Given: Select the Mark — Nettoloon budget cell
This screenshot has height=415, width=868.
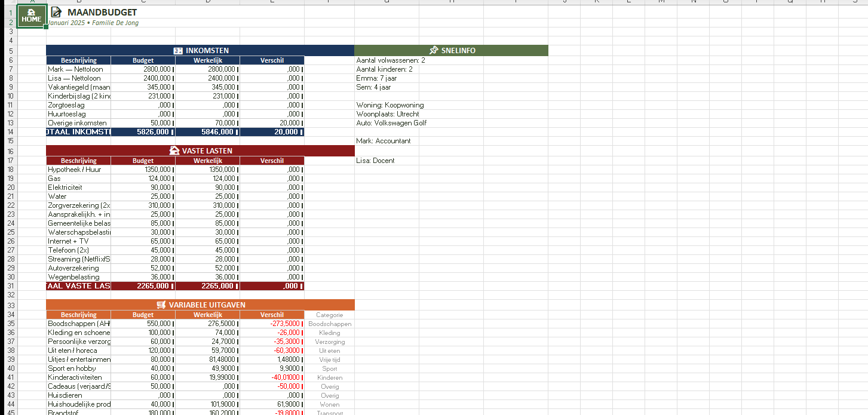Looking at the screenshot, I should 143,69.
